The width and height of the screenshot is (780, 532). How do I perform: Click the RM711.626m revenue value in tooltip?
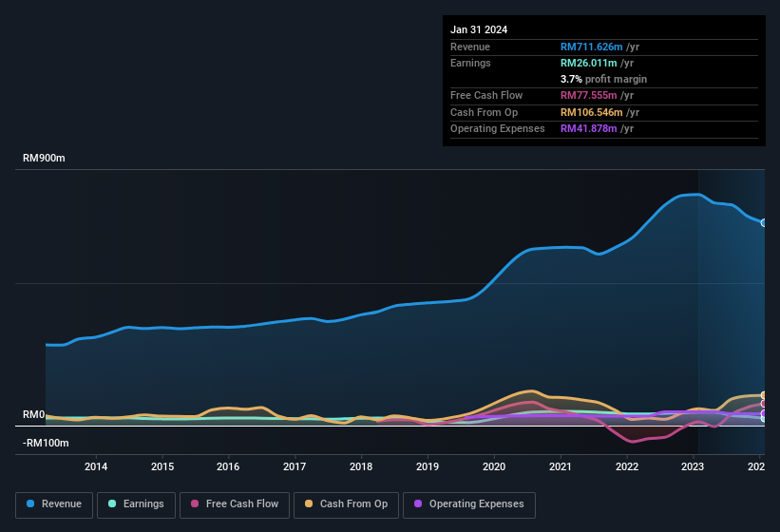pyautogui.click(x=592, y=47)
